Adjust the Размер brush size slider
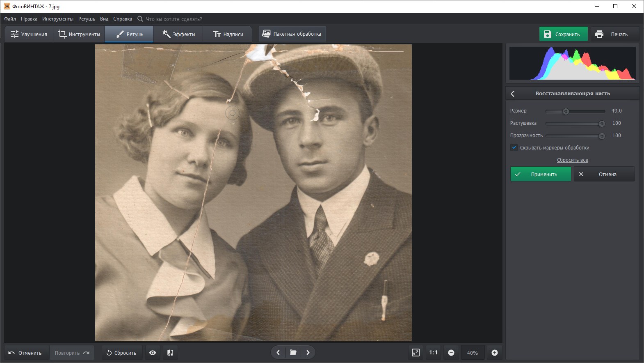Image resolution: width=644 pixels, height=363 pixels. coord(566,111)
